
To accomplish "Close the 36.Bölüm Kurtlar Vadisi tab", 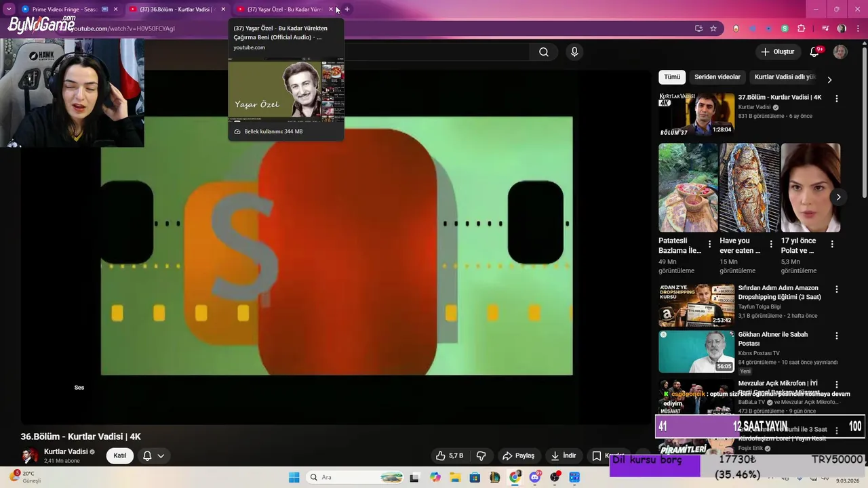I will pyautogui.click(x=223, y=9).
